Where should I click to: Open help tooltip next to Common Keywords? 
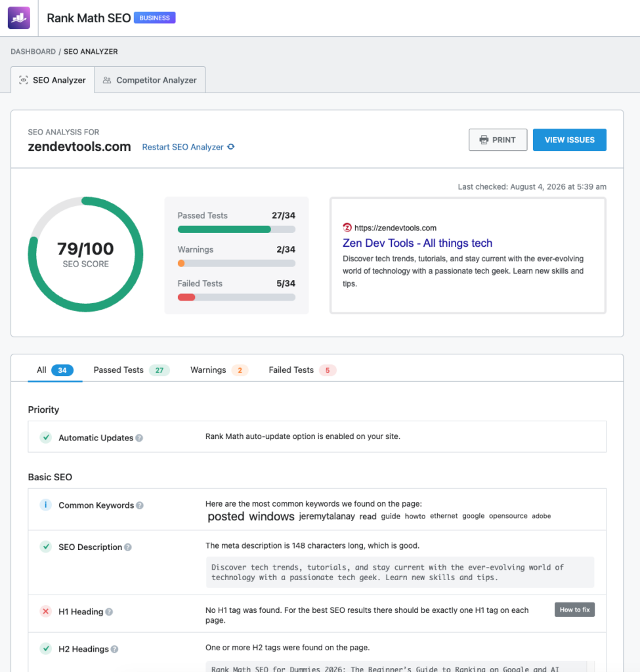[140, 506]
